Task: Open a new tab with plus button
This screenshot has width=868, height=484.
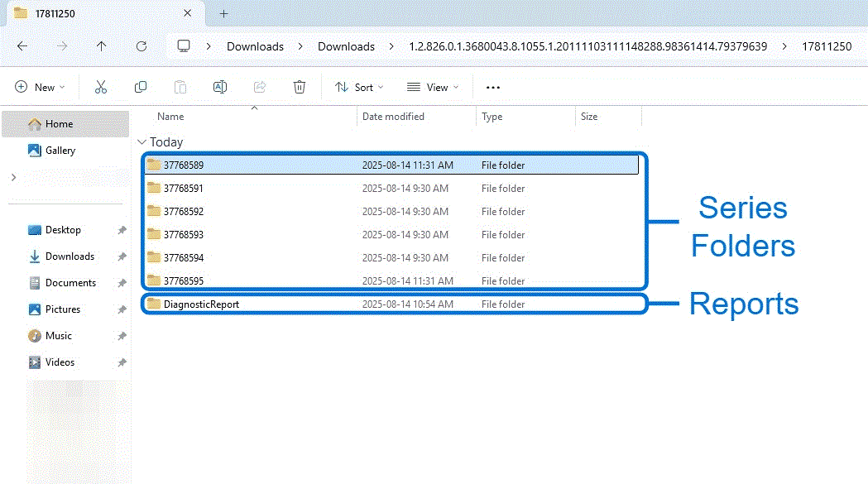Action: click(x=223, y=14)
